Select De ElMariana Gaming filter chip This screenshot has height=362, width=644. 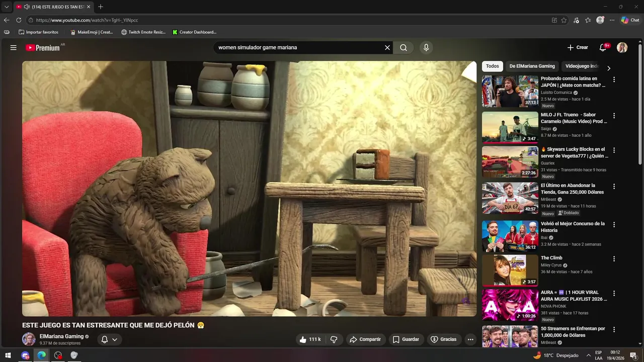pyautogui.click(x=532, y=66)
